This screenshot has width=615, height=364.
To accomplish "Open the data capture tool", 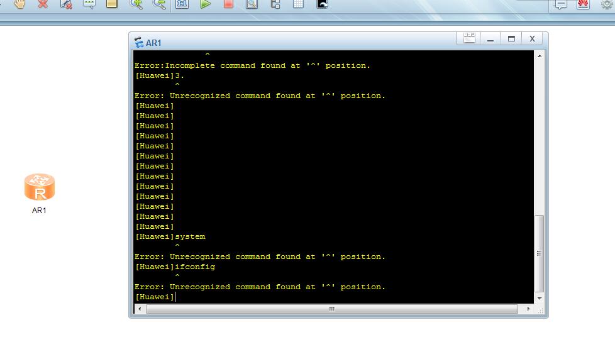I will click(252, 4).
